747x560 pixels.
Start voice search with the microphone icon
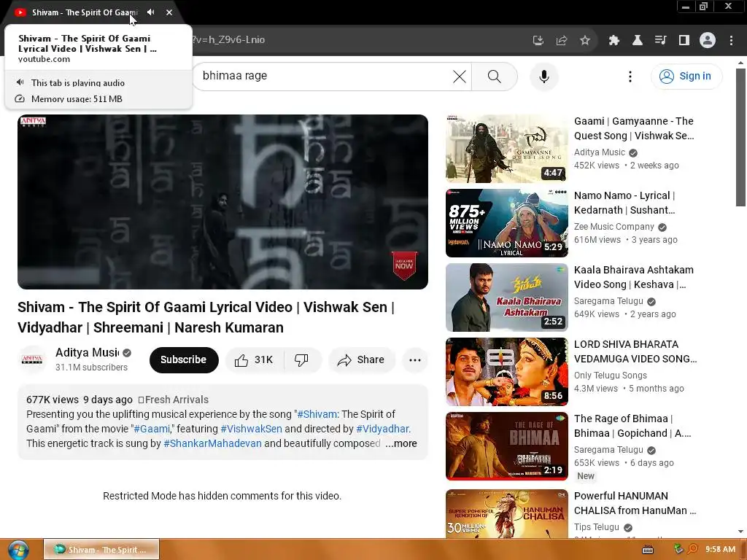point(543,76)
